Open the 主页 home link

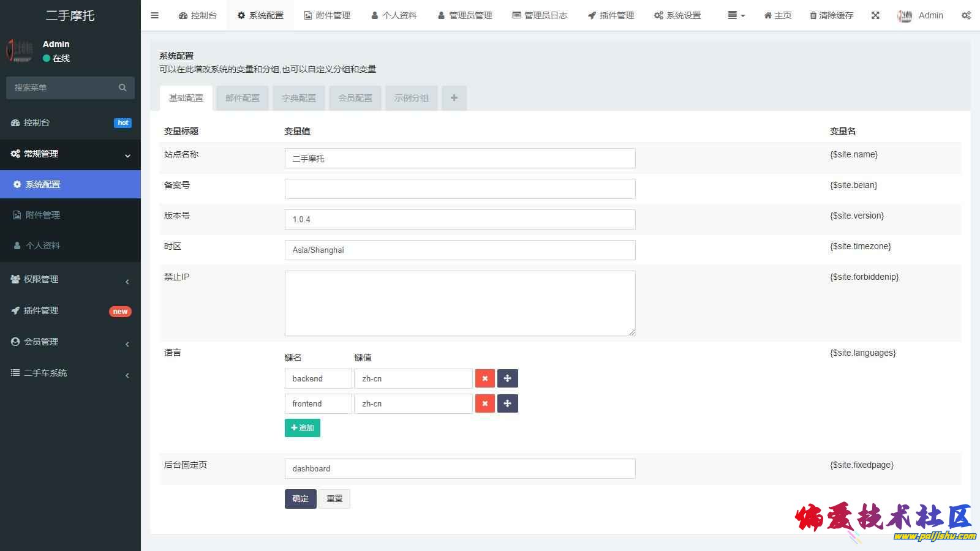777,15
